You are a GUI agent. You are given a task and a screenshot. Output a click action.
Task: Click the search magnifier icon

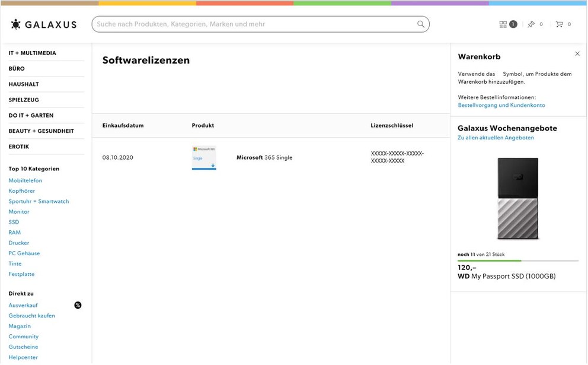click(x=421, y=24)
